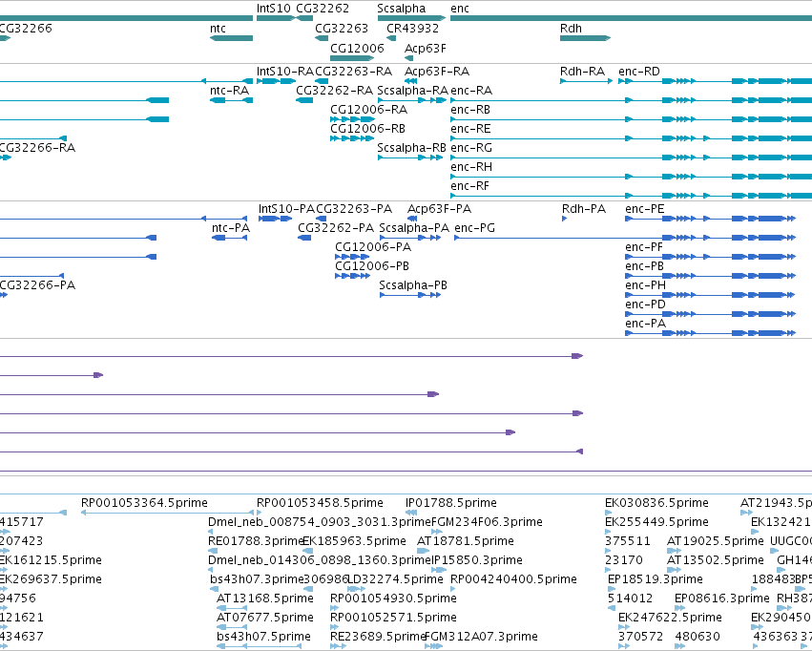
Task: Select the Acp63F-RA transcript label
Action: pyautogui.click(x=437, y=71)
